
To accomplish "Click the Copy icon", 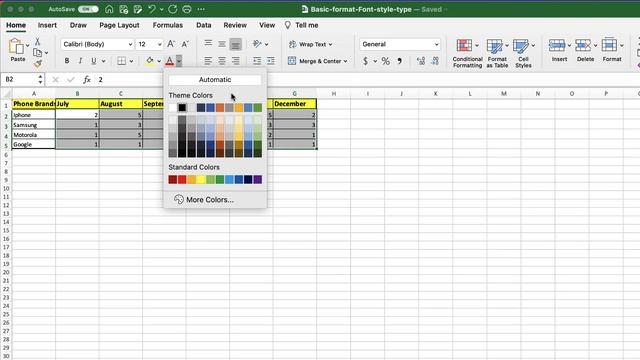I will tap(37, 53).
